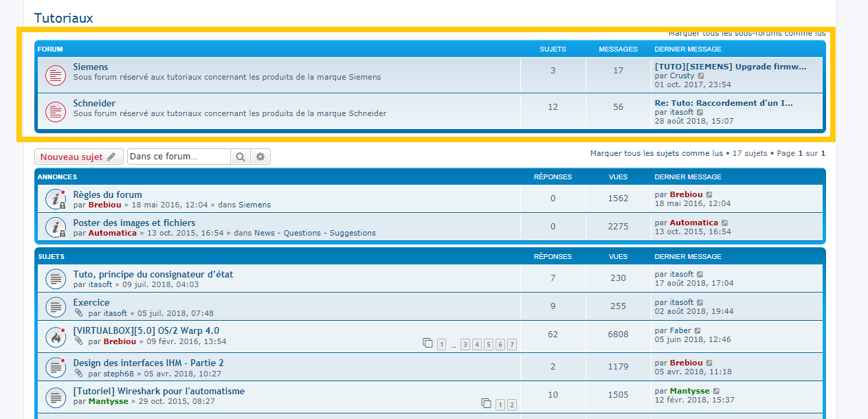Click last post icon beside Automatica
Image resolution: width=868 pixels, height=419 pixels.
click(725, 223)
